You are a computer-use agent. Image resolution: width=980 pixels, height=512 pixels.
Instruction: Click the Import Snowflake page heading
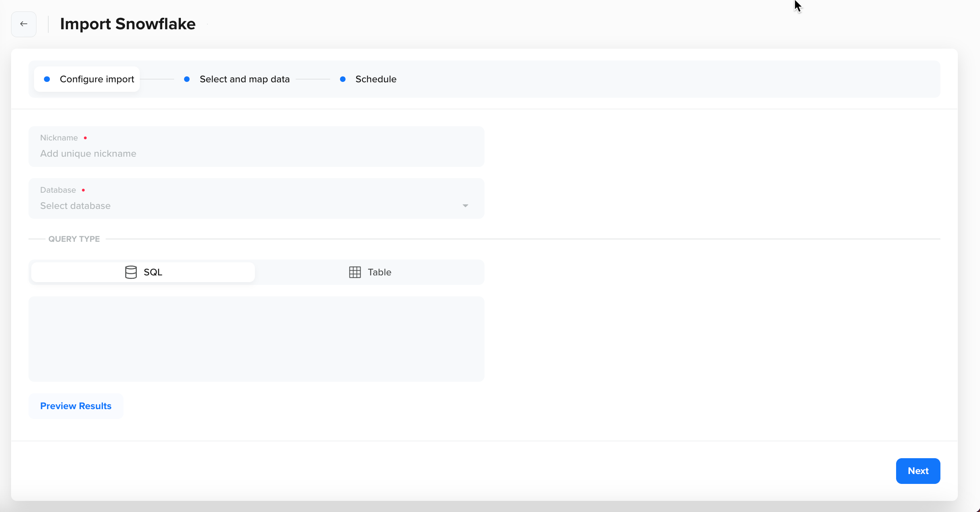(127, 24)
